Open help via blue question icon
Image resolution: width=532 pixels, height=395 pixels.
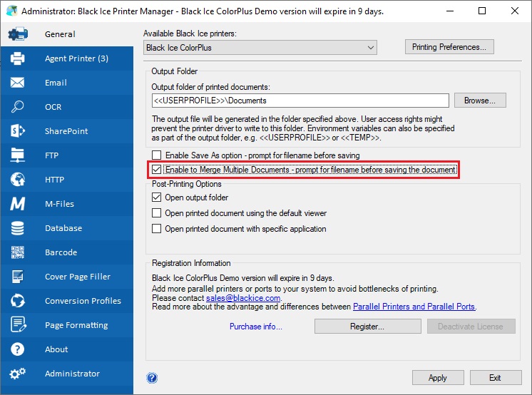click(152, 378)
